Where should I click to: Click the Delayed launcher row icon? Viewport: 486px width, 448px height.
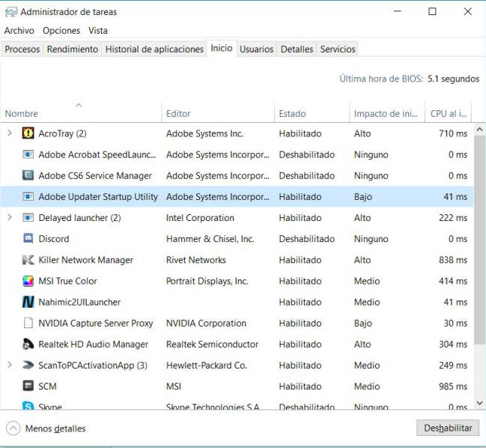(x=28, y=217)
